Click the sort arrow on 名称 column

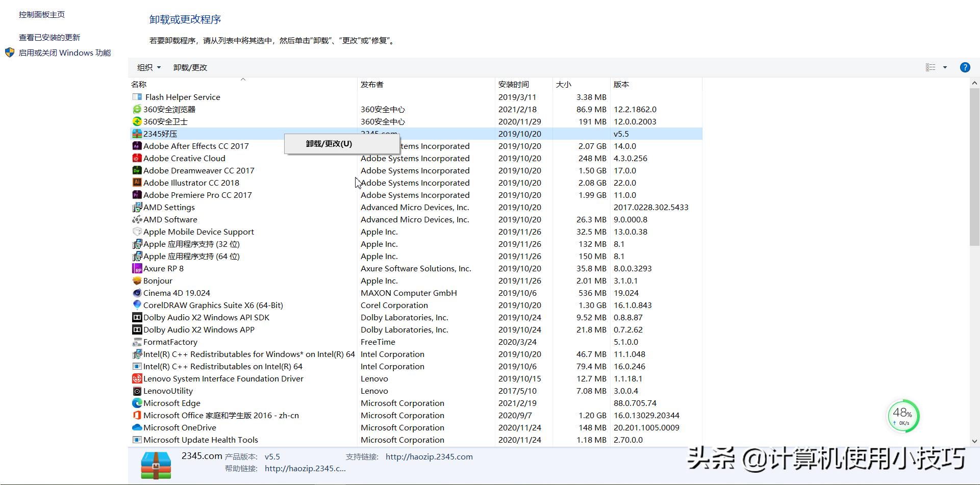point(243,80)
